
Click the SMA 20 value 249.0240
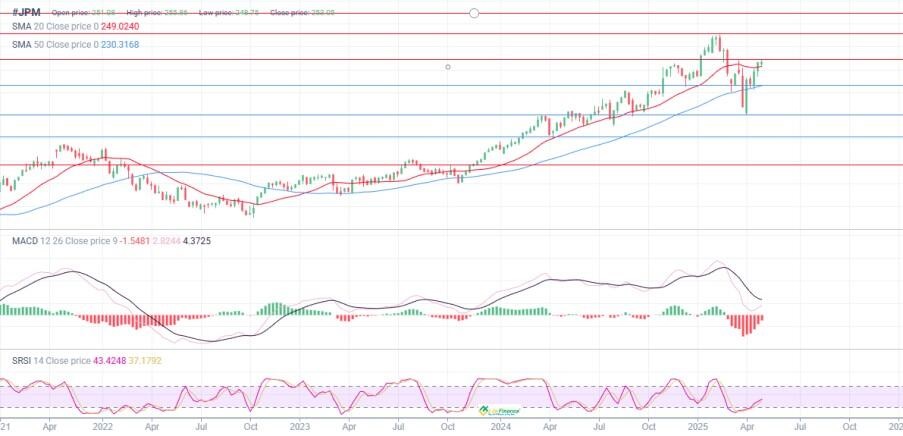pyautogui.click(x=120, y=26)
